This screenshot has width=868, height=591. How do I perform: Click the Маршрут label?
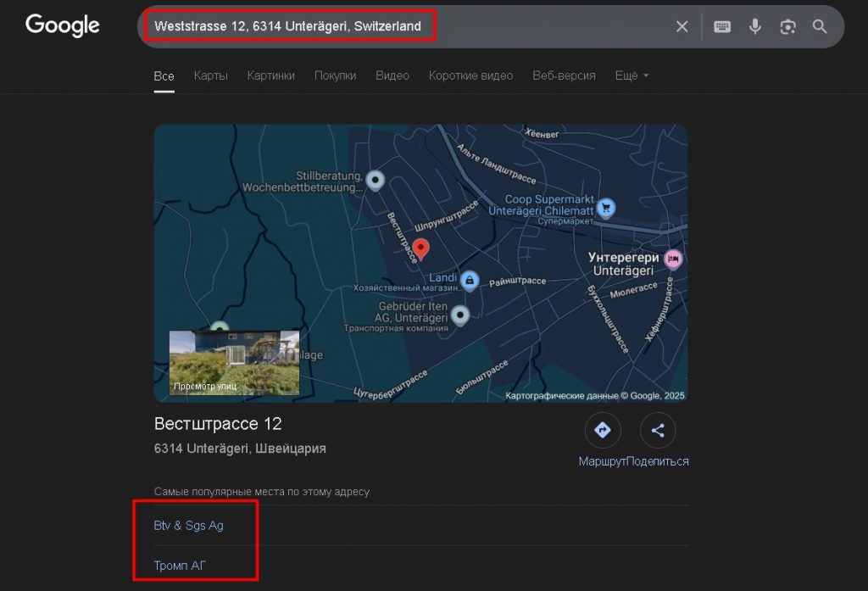point(603,461)
